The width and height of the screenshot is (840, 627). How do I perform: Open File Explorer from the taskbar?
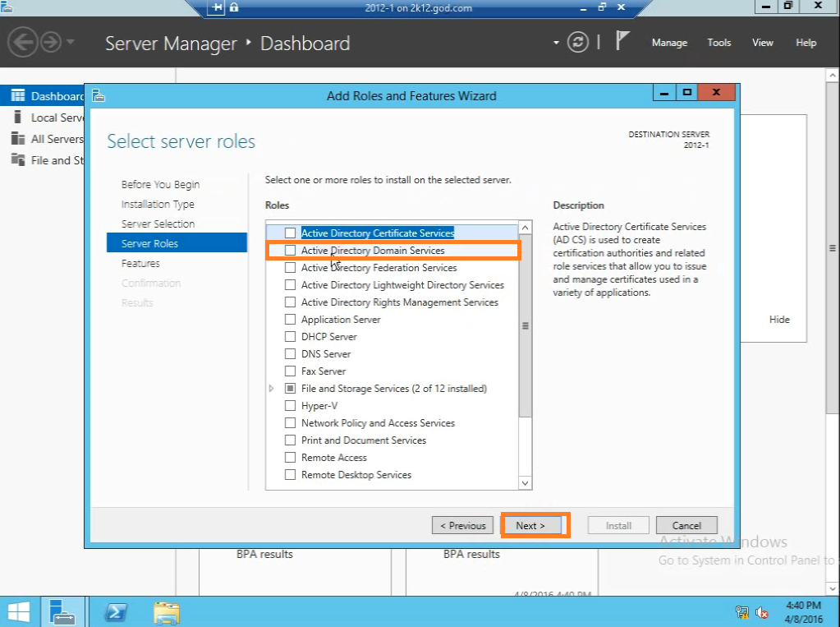coord(167,612)
